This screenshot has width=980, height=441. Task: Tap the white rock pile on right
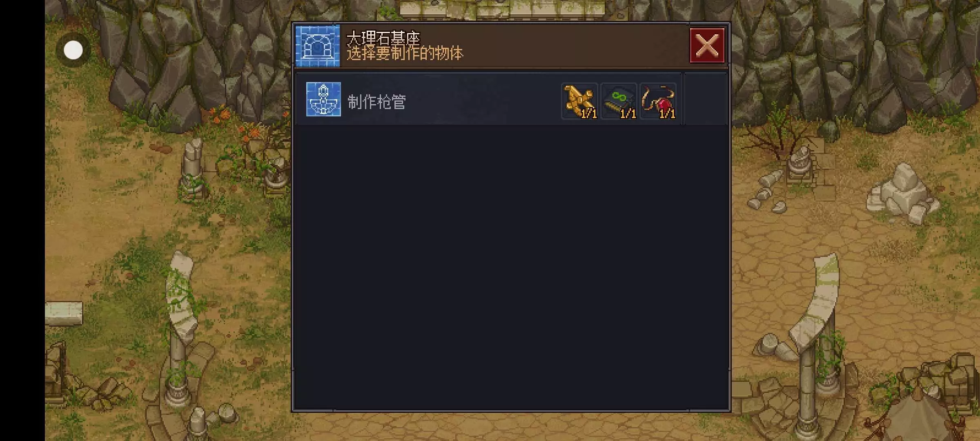(904, 194)
